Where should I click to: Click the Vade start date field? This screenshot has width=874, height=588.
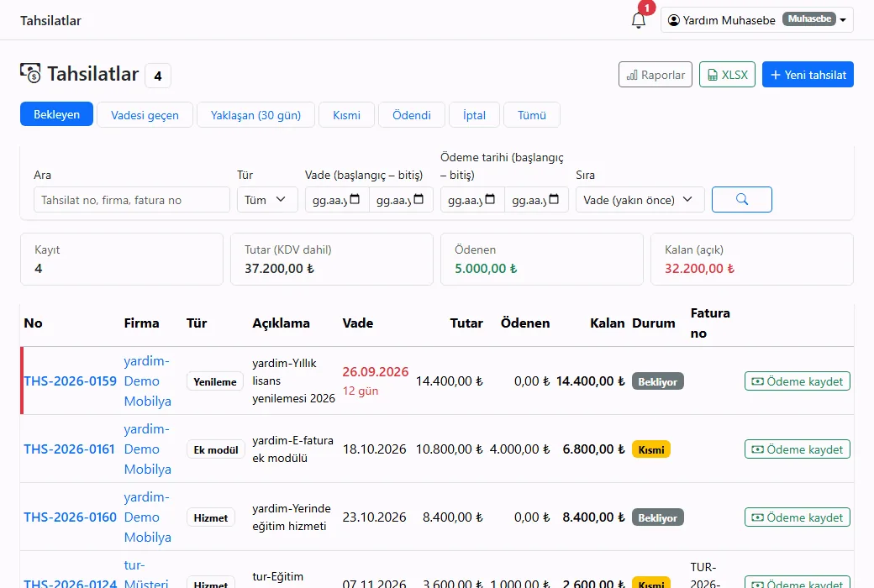337,200
